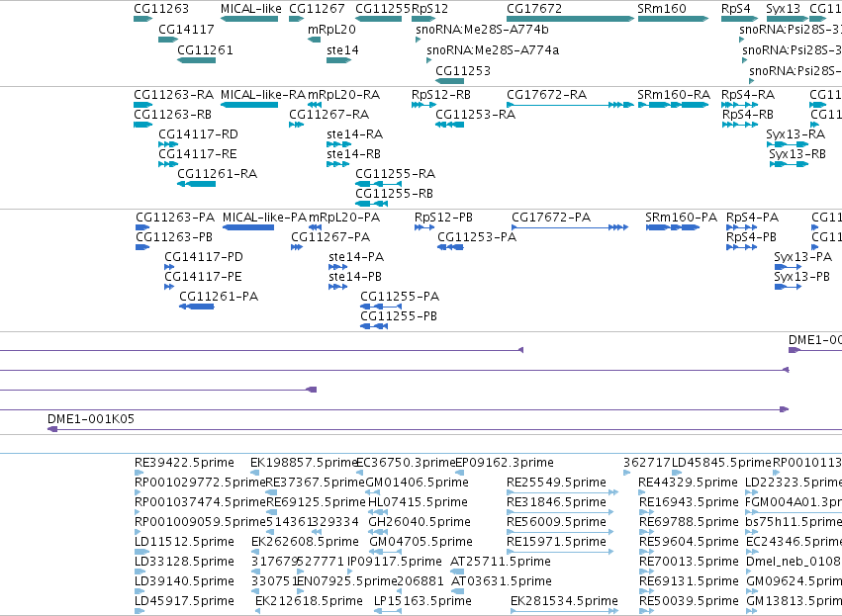
Task: Select transcript CG11263-RA
Action: (x=173, y=95)
